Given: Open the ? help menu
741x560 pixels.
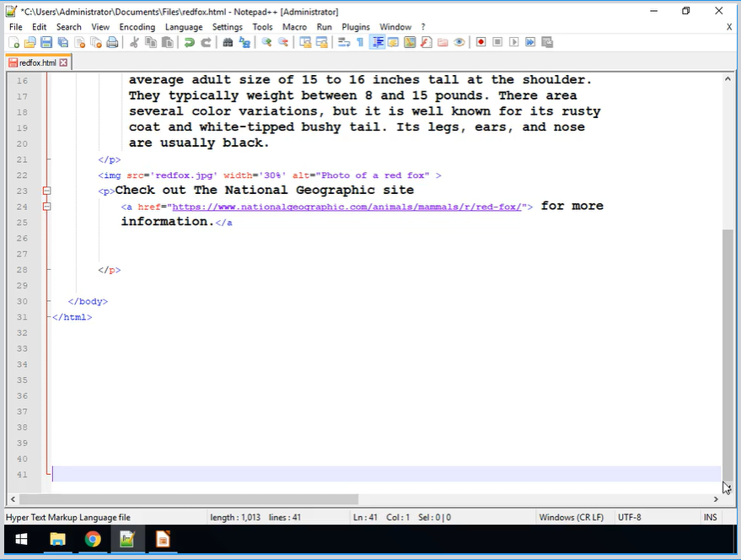Looking at the screenshot, I should 423,27.
